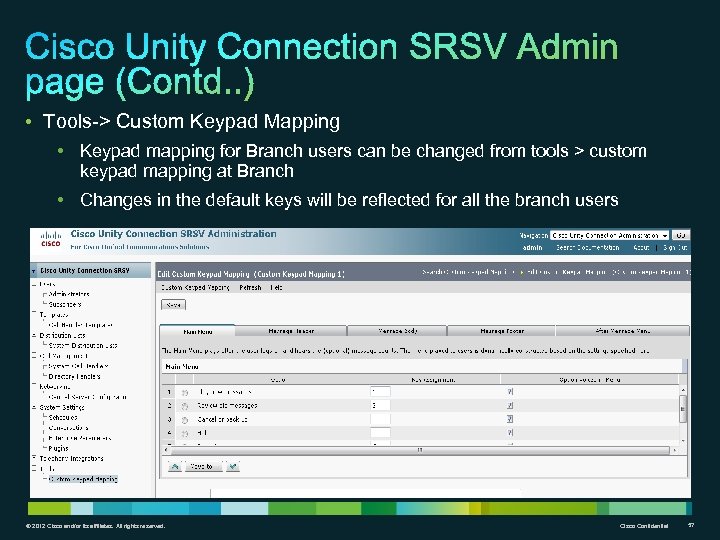Open Schedules in the tree

coord(63,417)
